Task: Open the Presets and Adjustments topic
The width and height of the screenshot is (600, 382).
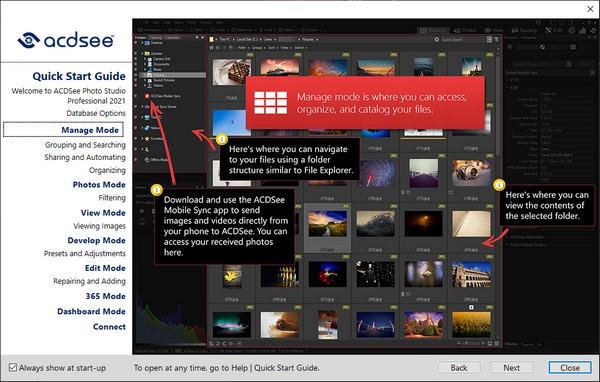Action: (x=85, y=253)
